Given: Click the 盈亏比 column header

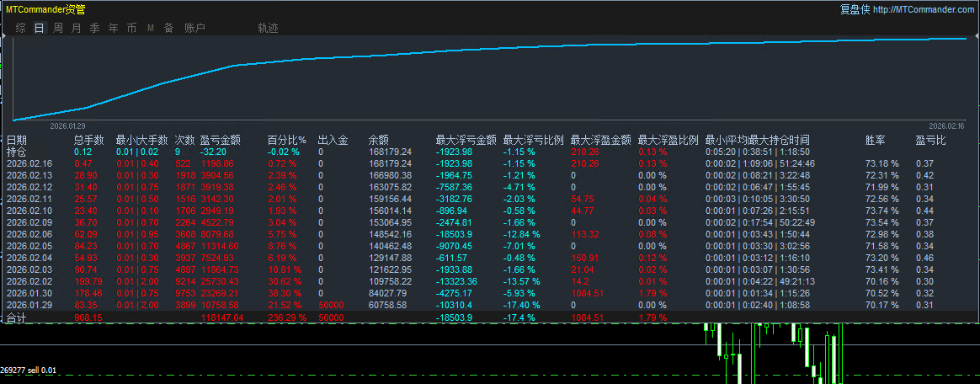Looking at the screenshot, I should coord(931,140).
